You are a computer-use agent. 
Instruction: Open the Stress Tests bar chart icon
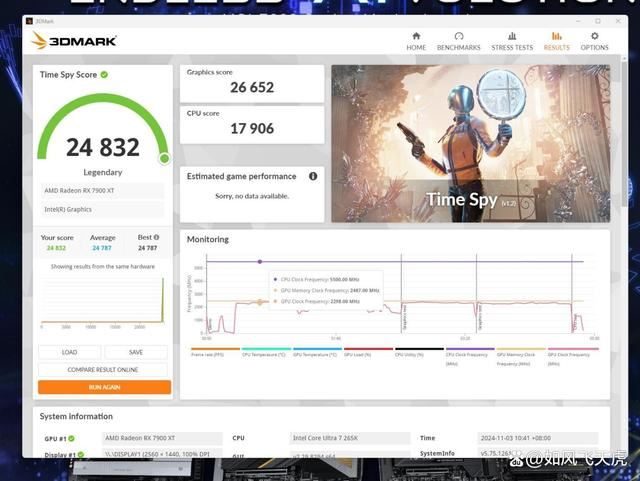pos(512,36)
